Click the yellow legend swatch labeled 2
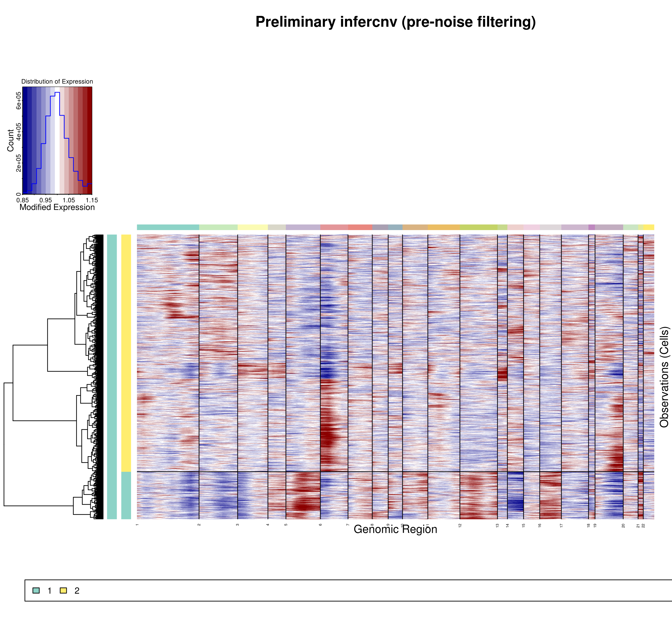 (x=63, y=590)
